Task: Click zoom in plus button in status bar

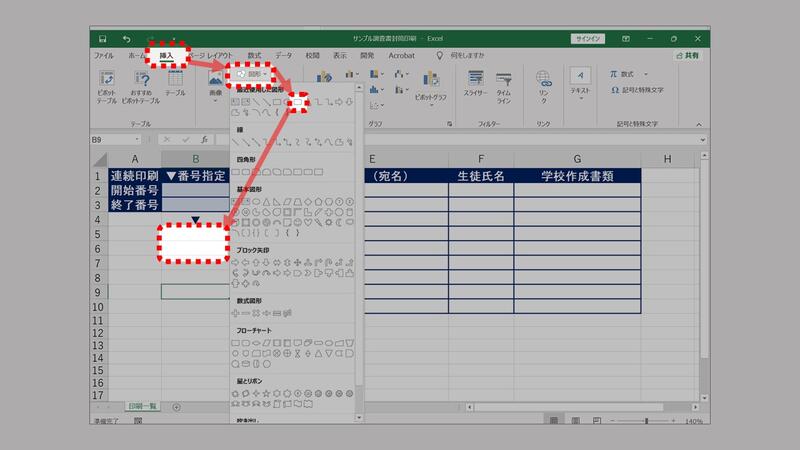Action: tap(673, 421)
